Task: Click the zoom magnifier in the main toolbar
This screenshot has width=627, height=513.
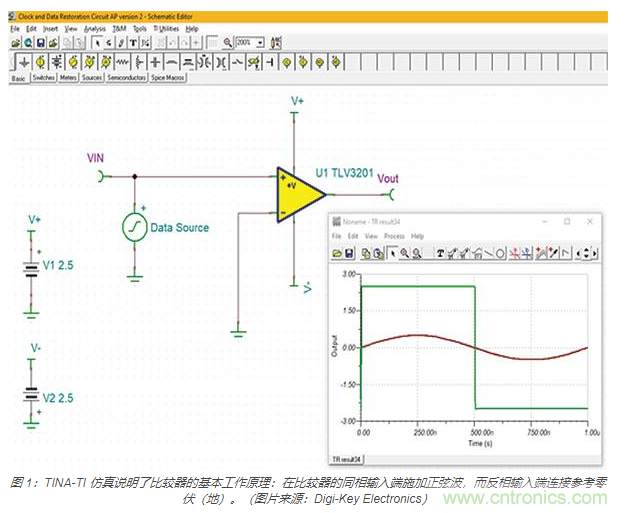Action: coord(227,43)
